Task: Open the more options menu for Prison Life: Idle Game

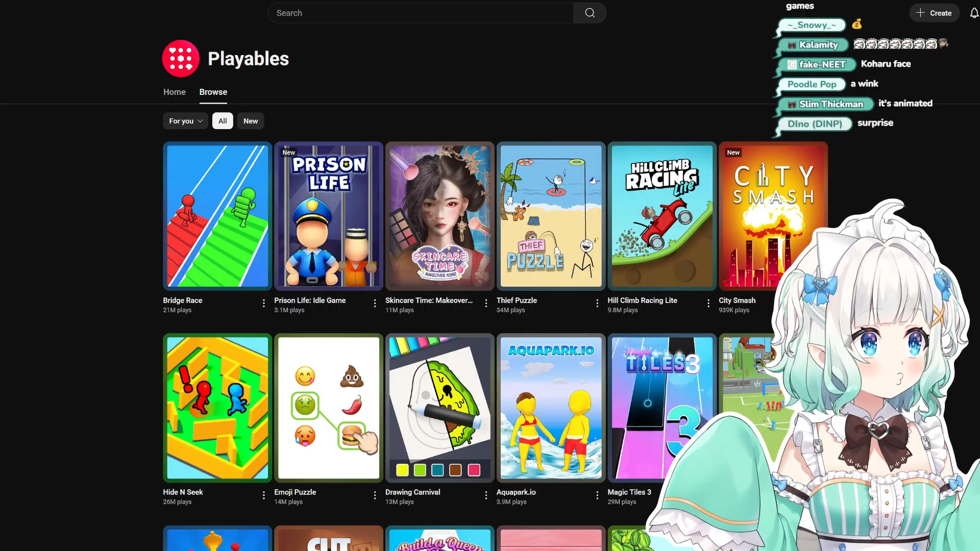Action: (x=375, y=304)
